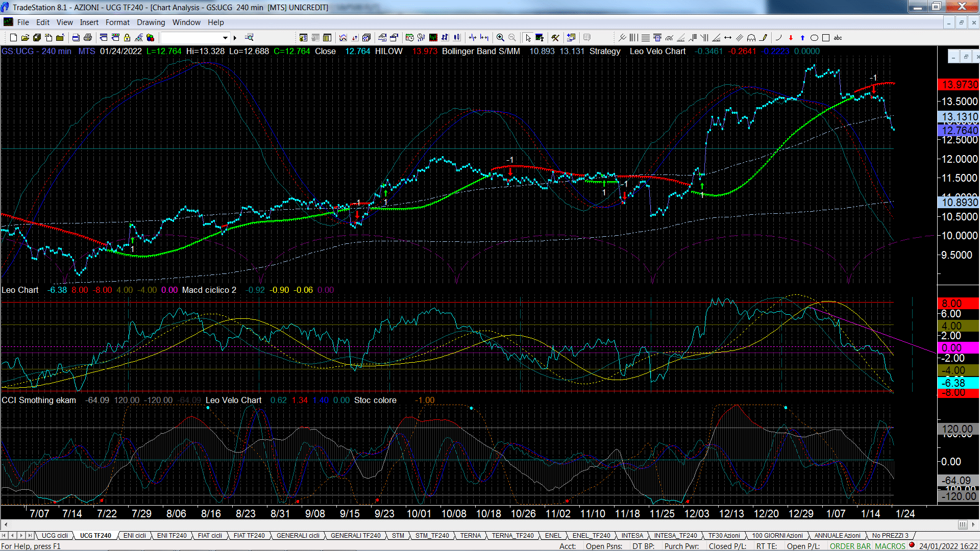Open the Window menu
Screen dimensions: 980x551
(186, 22)
